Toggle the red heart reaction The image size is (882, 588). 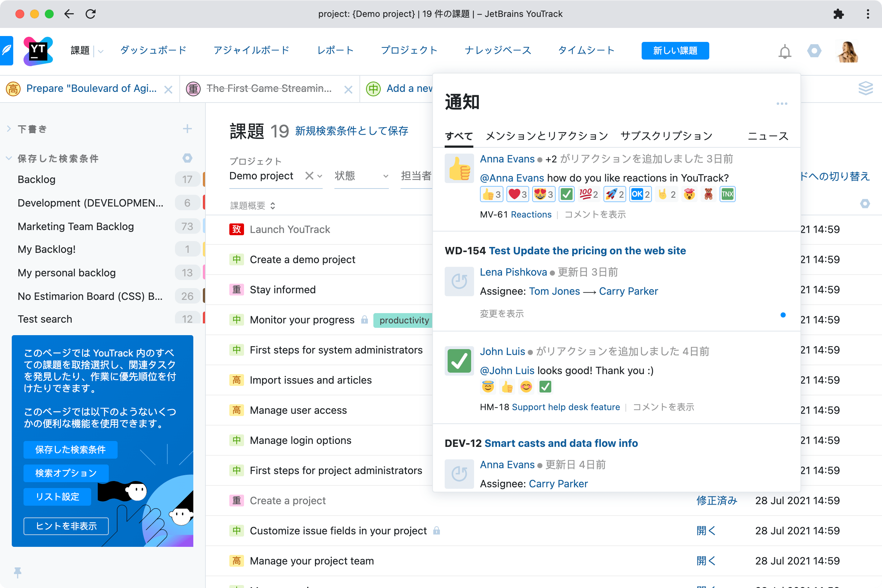(517, 194)
